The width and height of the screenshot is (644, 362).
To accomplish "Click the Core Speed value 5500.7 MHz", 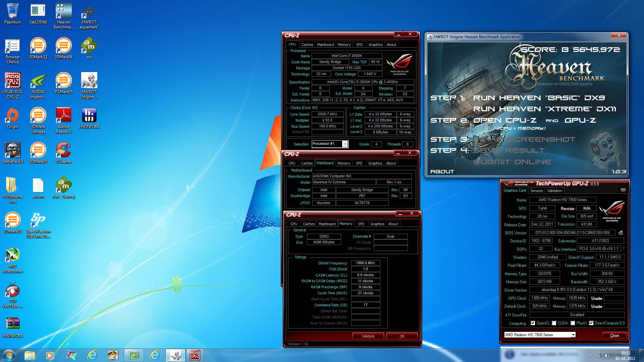I will 327,114.
